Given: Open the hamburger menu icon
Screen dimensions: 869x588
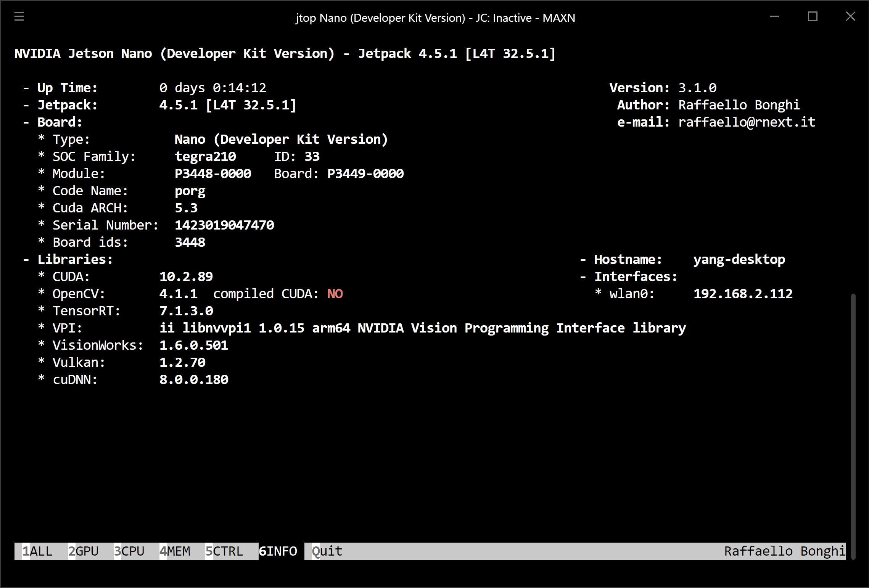Looking at the screenshot, I should [19, 16].
